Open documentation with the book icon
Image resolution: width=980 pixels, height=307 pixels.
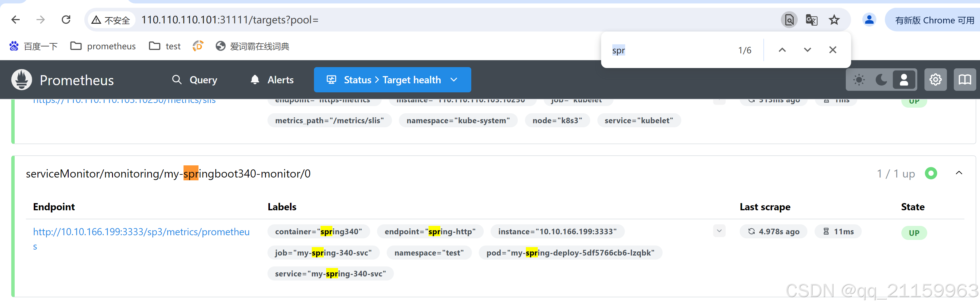pos(965,80)
